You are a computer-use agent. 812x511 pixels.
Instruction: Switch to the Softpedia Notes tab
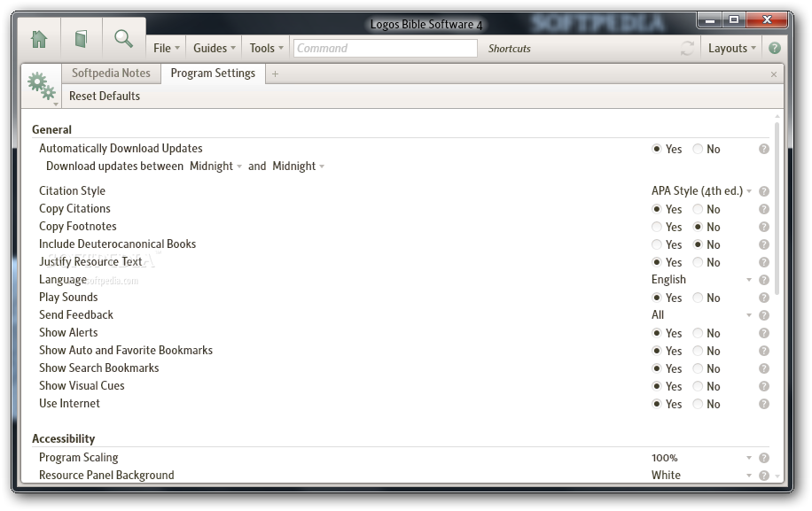point(112,74)
